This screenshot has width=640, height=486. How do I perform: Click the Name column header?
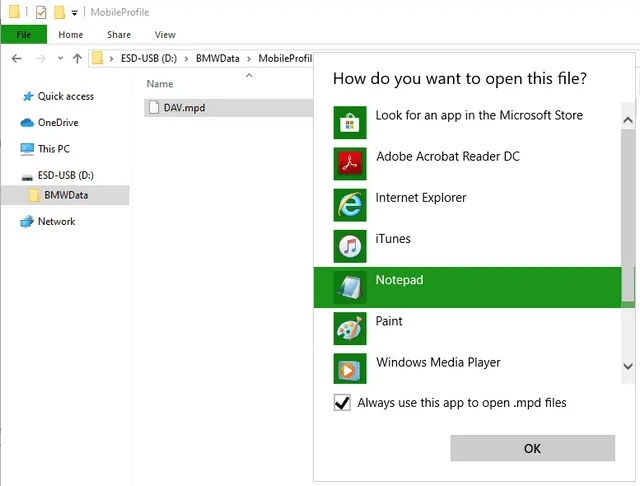(x=160, y=84)
